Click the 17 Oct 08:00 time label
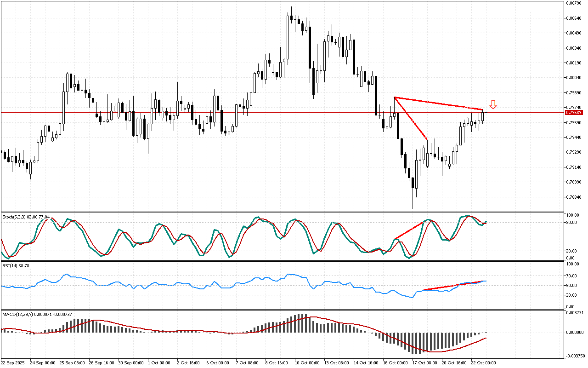 tap(424, 363)
